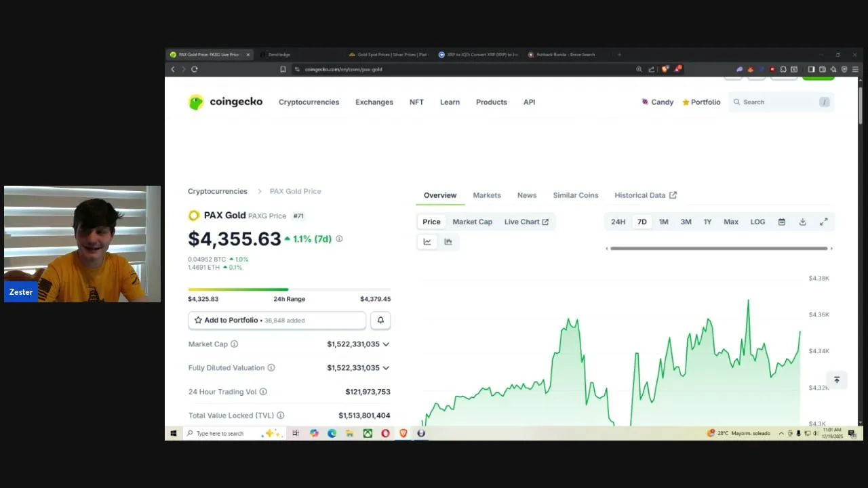Toggle LOG scale on chart
The image size is (868, 488).
(x=757, y=222)
